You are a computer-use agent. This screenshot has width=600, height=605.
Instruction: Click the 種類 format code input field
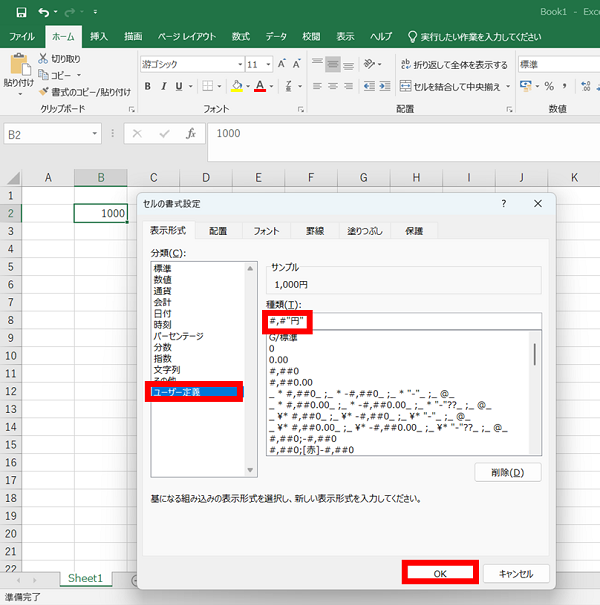pyautogui.click(x=404, y=321)
